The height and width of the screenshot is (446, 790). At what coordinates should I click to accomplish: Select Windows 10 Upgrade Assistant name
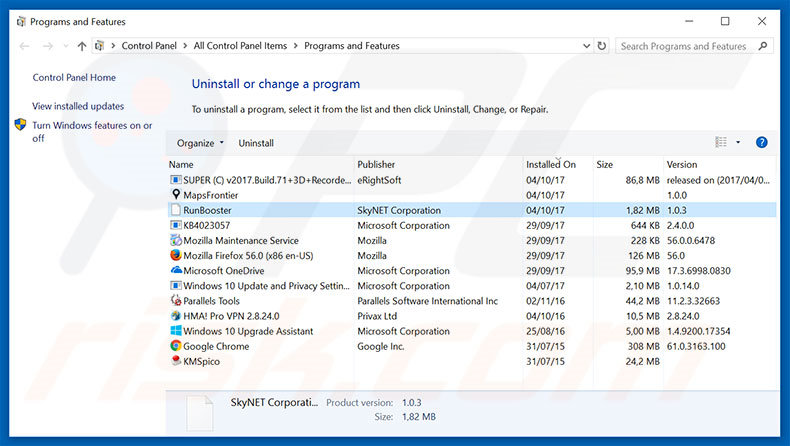pyautogui.click(x=248, y=331)
